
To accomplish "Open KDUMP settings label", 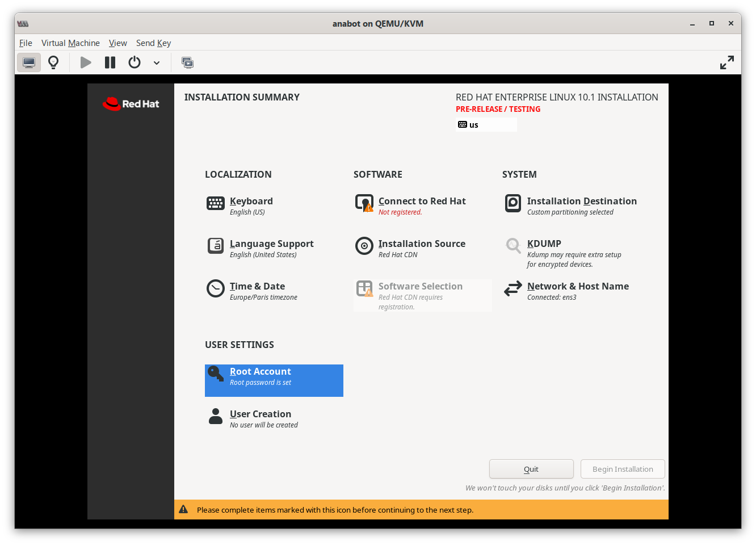I will coord(544,244).
